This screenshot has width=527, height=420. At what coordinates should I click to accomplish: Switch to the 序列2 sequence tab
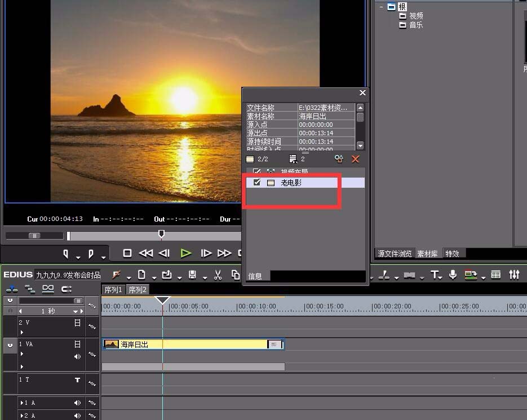(x=137, y=289)
